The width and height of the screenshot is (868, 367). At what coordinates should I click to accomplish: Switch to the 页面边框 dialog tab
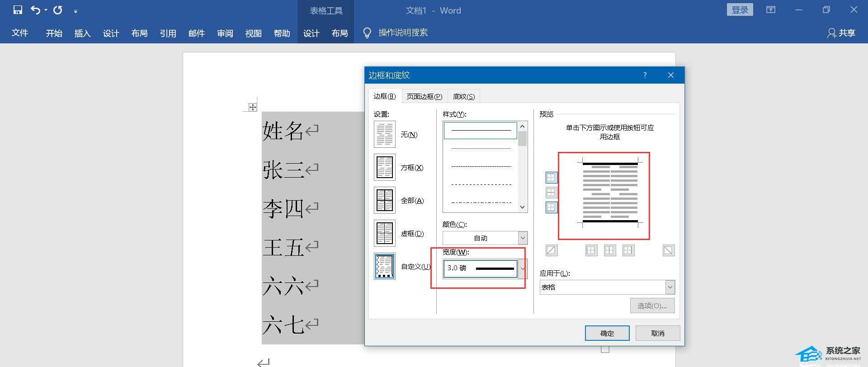[424, 96]
